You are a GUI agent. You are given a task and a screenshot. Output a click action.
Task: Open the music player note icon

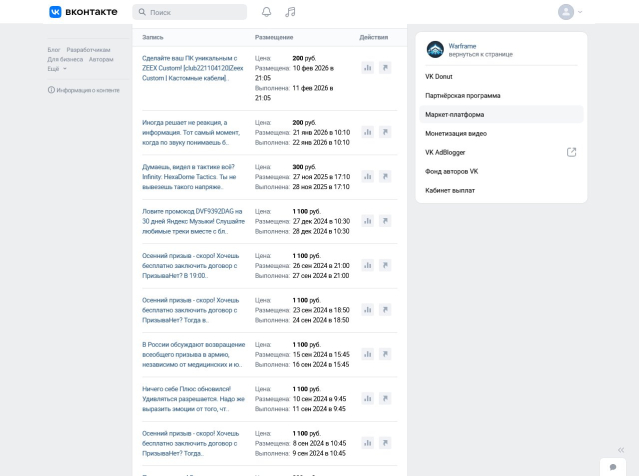coord(290,12)
